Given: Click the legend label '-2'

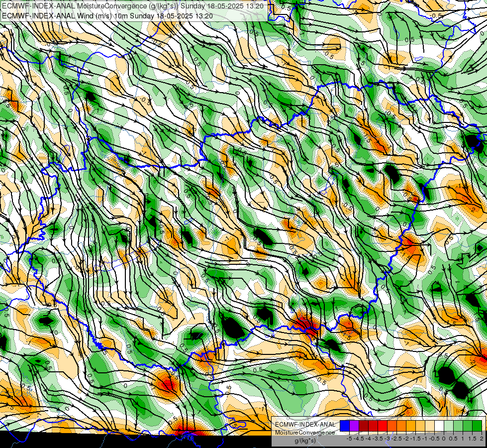Looking at the screenshot, I should 406,439.
